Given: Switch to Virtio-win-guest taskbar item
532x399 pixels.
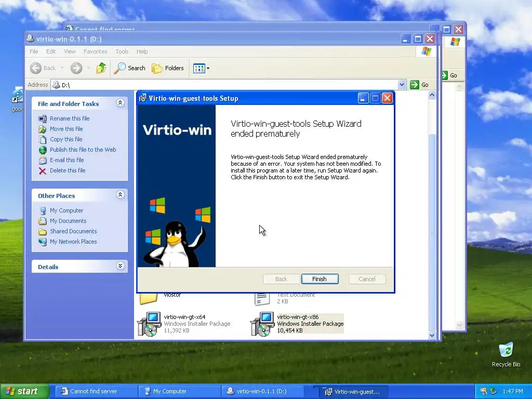Looking at the screenshot, I should point(351,392).
